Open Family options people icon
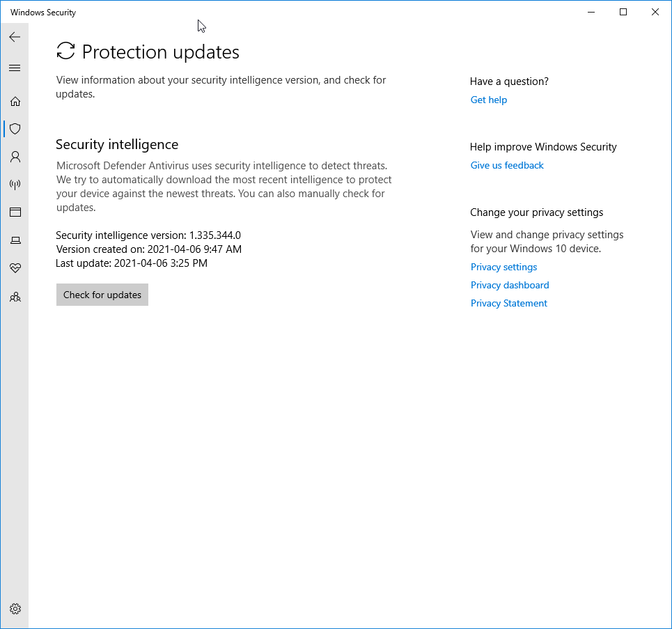The height and width of the screenshot is (629, 672). point(15,297)
